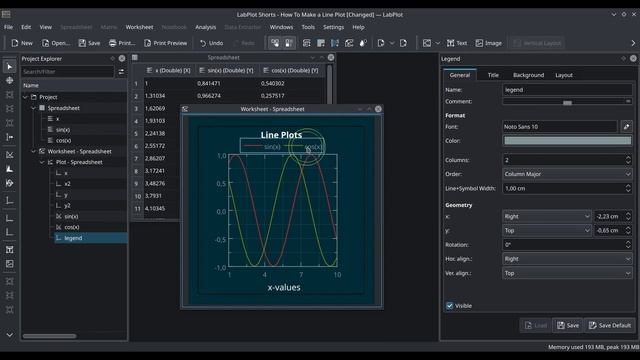Click the zoom fit toolbar icon

coord(427,43)
